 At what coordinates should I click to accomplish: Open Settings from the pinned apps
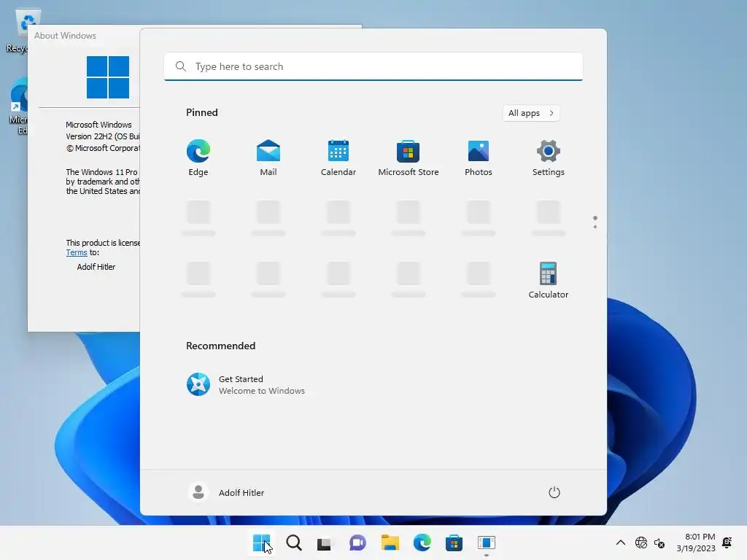pyautogui.click(x=549, y=158)
